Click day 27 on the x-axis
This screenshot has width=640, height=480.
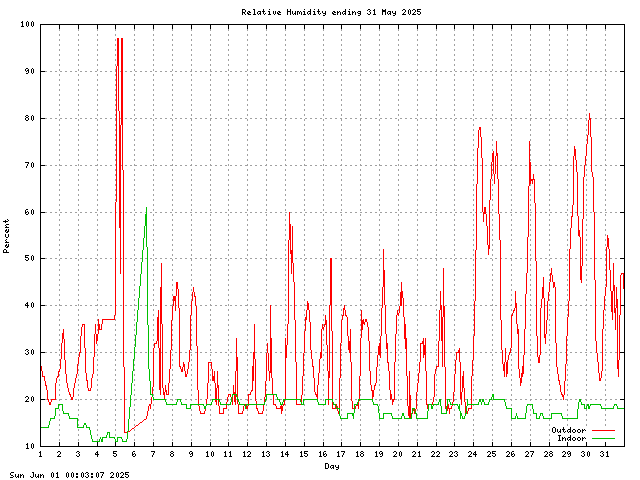coord(530,454)
